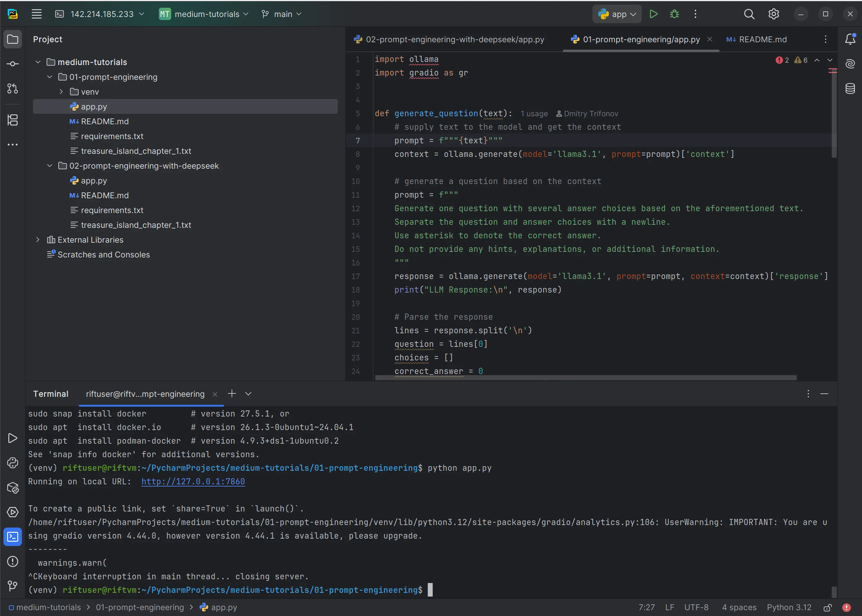Toggle the file writable lock in status bar

[828, 607]
